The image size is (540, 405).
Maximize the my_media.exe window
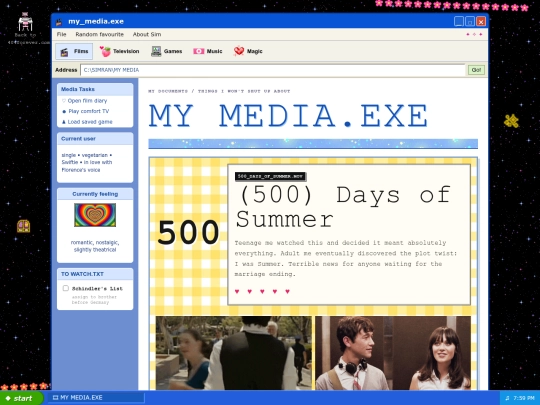click(x=470, y=21)
